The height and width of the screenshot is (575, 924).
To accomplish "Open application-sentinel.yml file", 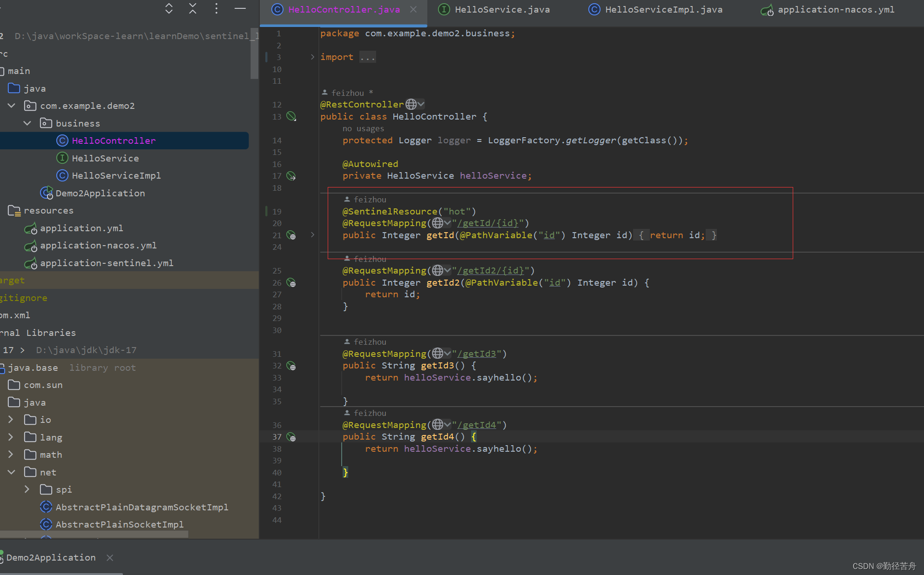I will [x=107, y=263].
